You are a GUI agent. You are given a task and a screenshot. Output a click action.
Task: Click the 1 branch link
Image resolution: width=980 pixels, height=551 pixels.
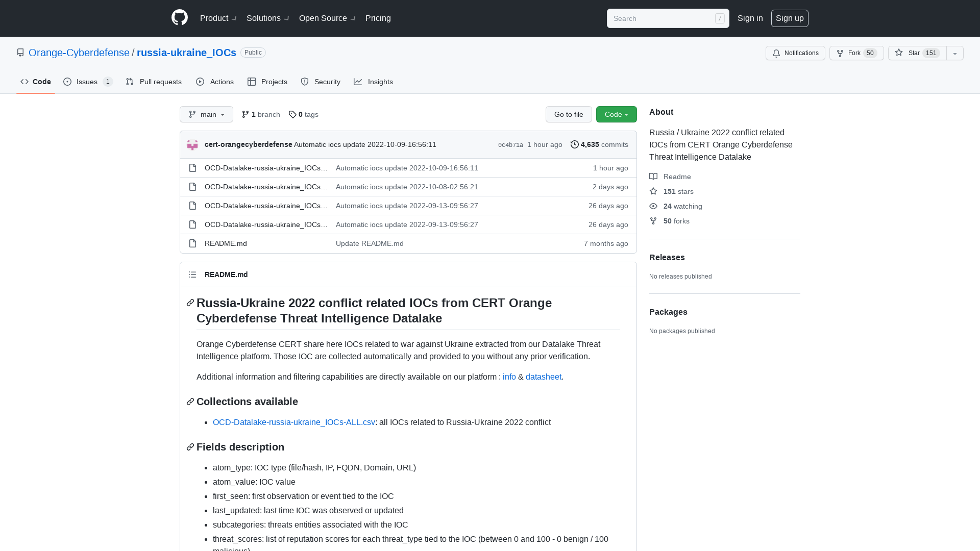(261, 114)
